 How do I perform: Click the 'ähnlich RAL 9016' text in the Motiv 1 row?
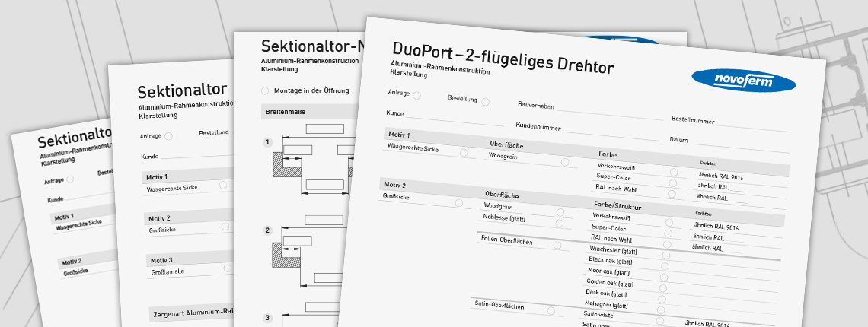(720, 176)
